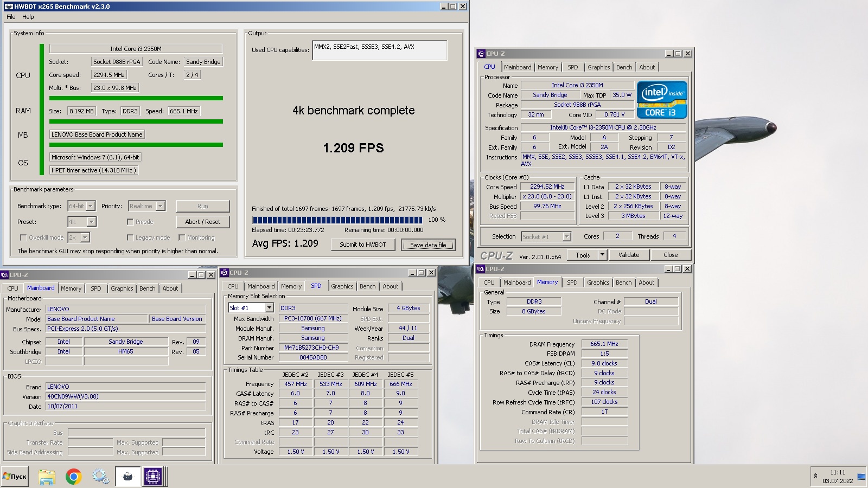The width and height of the screenshot is (868, 488).
Task: Open SPD tab in CPU-Z CPU window
Action: pyautogui.click(x=573, y=67)
